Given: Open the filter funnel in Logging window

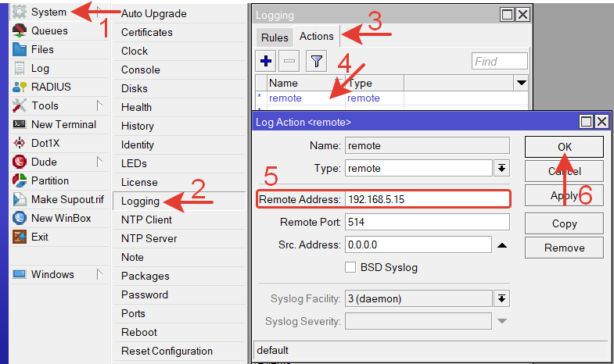Looking at the screenshot, I should click(x=317, y=61).
